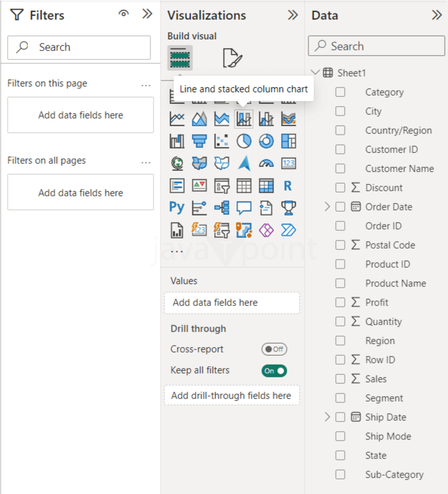Expand the Ship Date hierarchy
448x494 pixels.
tap(328, 417)
